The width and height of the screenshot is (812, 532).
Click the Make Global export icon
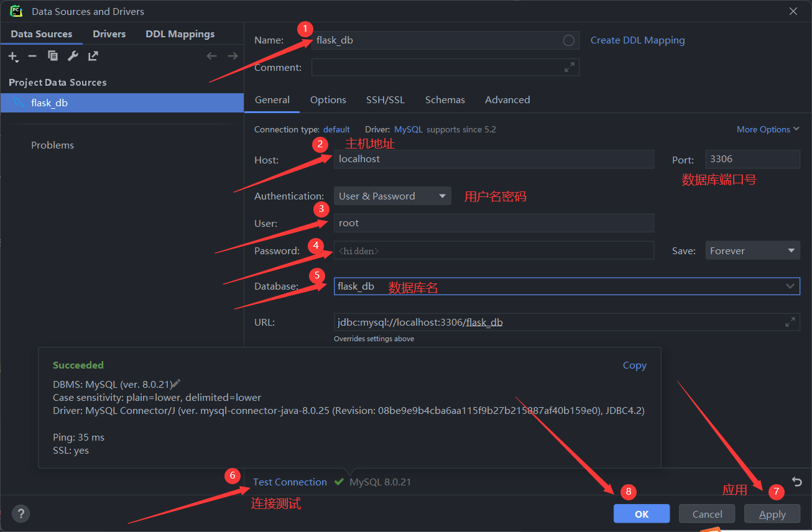[x=93, y=56]
